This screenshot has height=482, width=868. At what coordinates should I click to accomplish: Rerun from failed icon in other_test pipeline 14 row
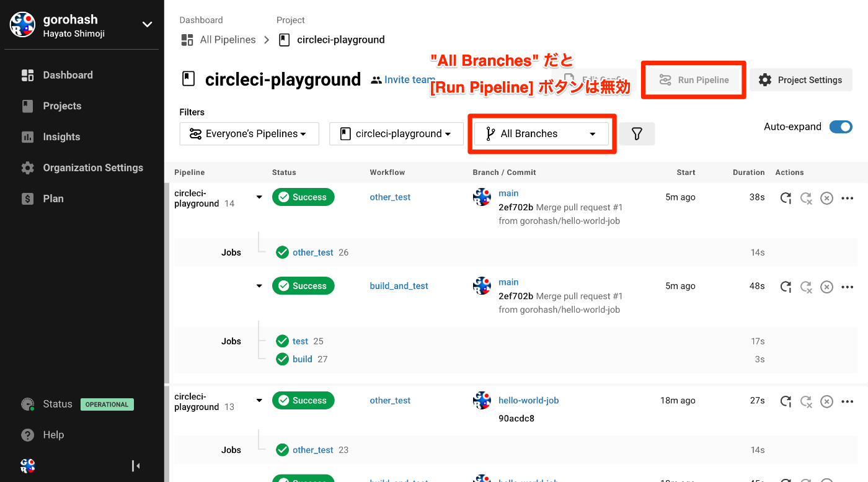(806, 199)
